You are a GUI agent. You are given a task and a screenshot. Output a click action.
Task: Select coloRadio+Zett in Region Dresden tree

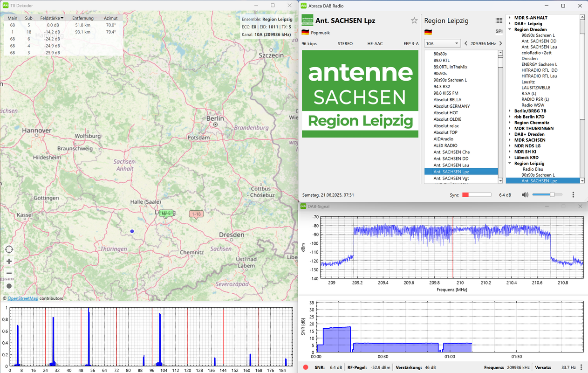coord(537,53)
